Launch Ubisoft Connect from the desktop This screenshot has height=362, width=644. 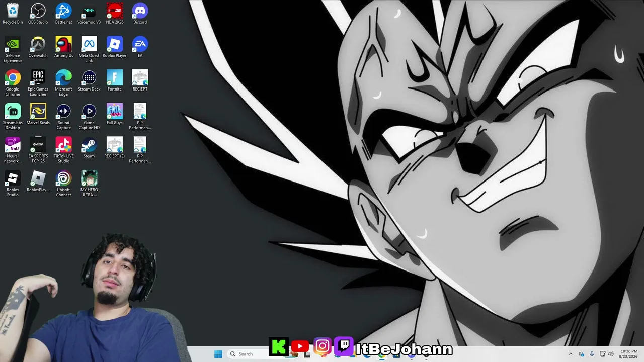(x=63, y=184)
